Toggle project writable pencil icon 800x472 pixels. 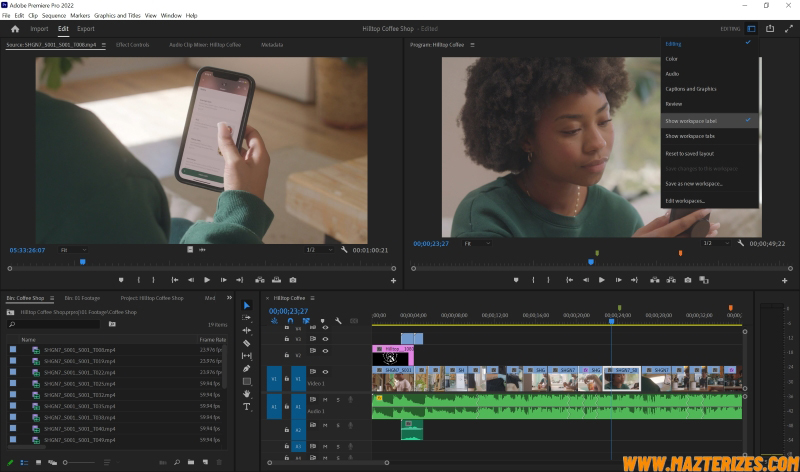pyautogui.click(x=10, y=462)
